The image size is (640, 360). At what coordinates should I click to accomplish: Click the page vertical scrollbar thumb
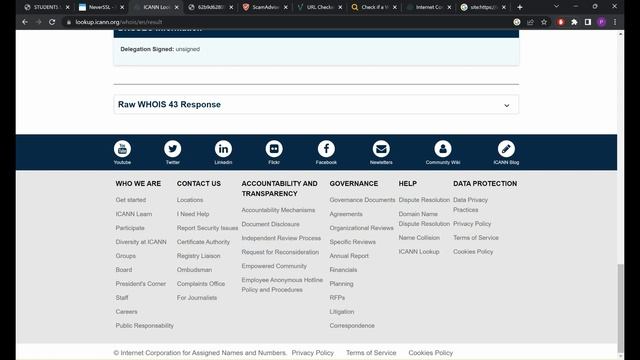pos(620,307)
